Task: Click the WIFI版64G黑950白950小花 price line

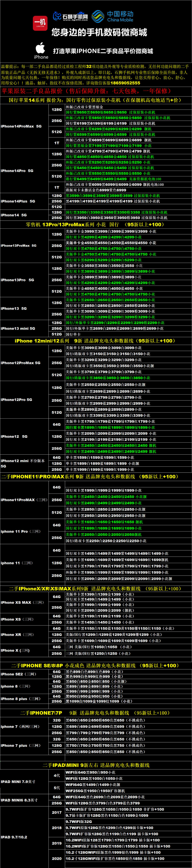Action: [x=128, y=772]
